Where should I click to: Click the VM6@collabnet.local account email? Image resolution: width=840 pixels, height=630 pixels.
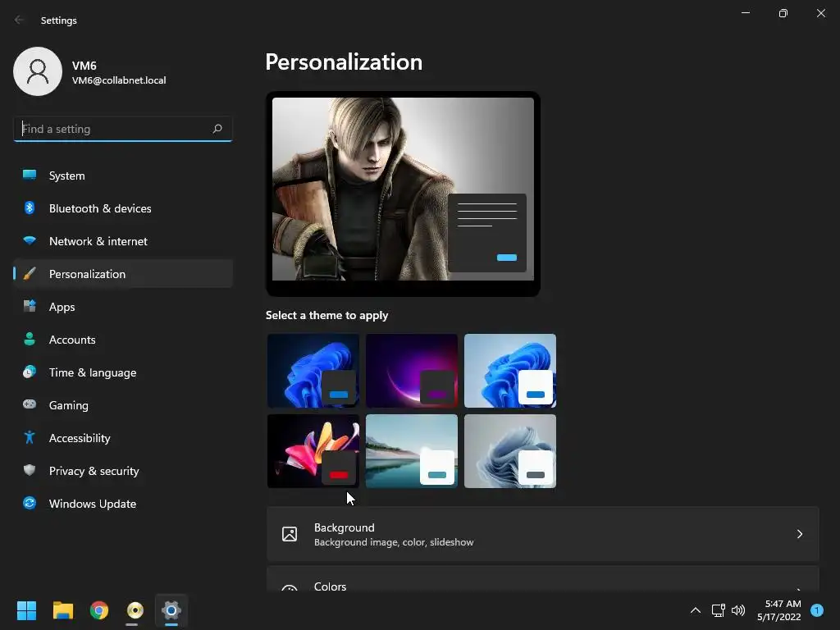click(119, 80)
